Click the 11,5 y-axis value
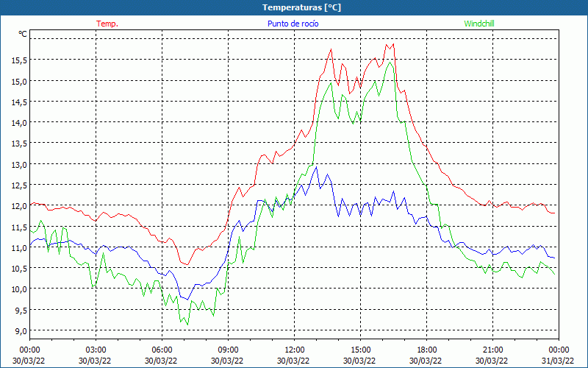This screenshot has width=588, height=368. (18, 227)
